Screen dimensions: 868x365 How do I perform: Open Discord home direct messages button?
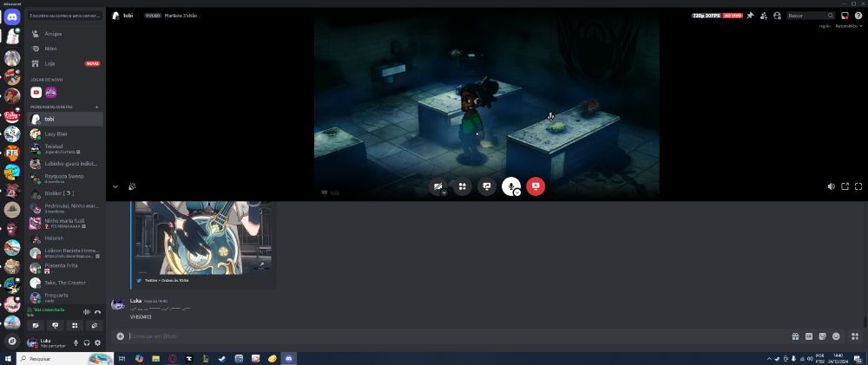[12, 16]
